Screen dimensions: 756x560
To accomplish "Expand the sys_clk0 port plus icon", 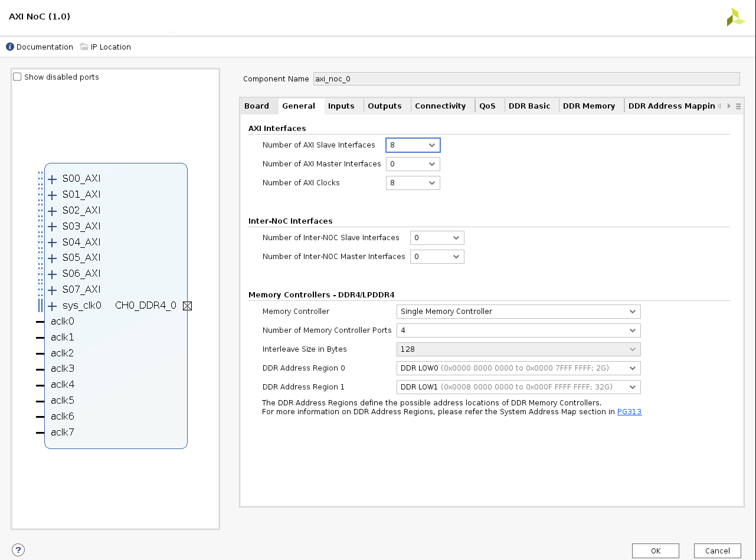I will pos(53,306).
